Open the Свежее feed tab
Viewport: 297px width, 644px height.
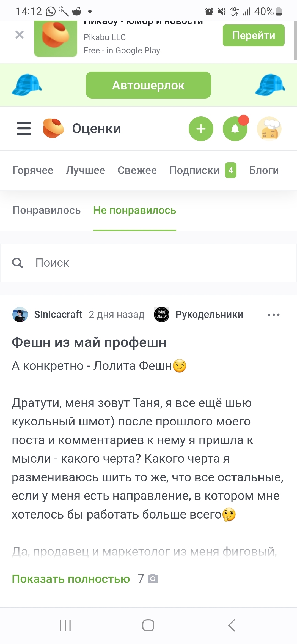pos(137,170)
